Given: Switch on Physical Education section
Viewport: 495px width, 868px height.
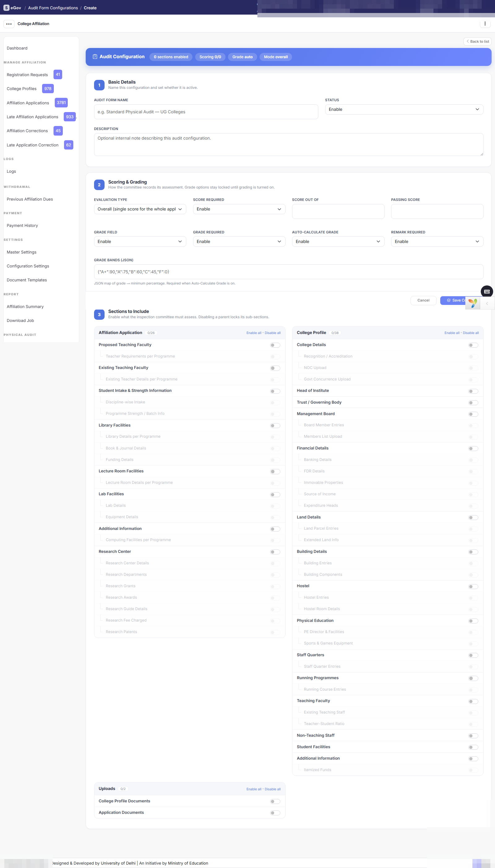Looking at the screenshot, I should (x=473, y=621).
